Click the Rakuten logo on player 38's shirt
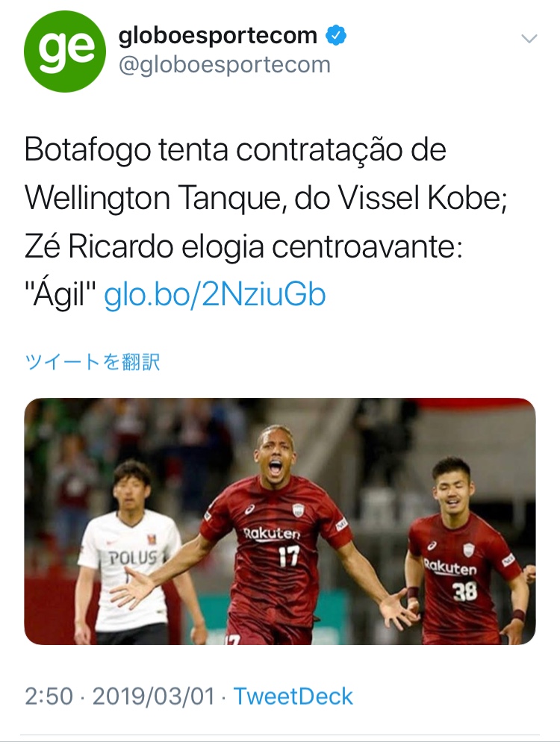Screen dimensions: 560x745 449,567
